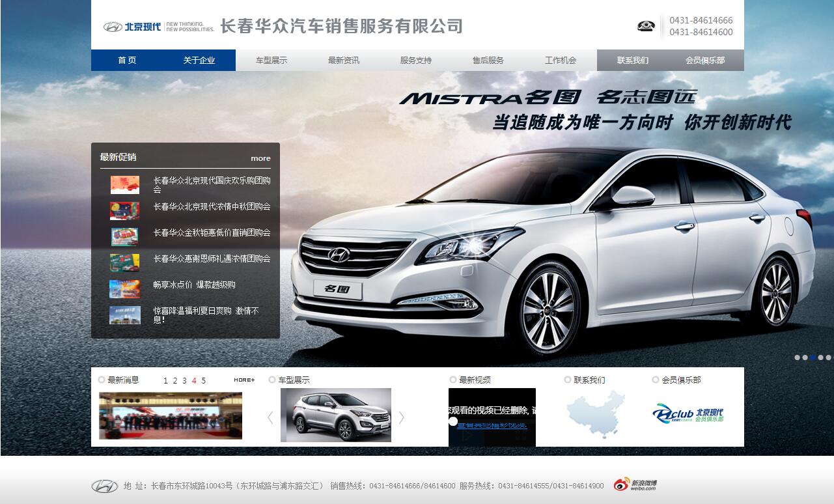
Task: Click the Sina Weibo icon in footer
Action: pyautogui.click(x=635, y=484)
